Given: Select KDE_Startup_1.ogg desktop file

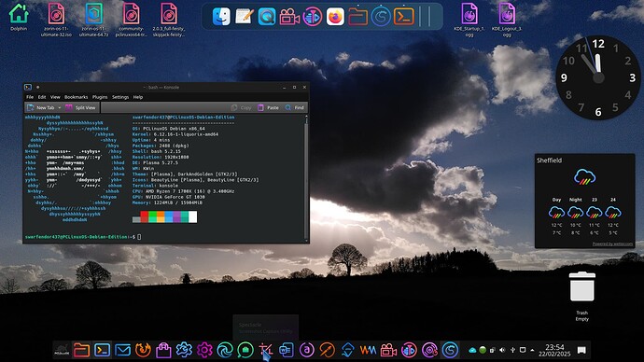Looking at the screenshot, I should [x=469, y=20].
